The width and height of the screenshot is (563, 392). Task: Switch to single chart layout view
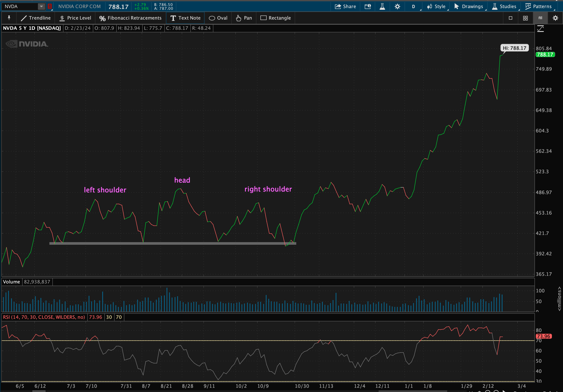click(511, 18)
